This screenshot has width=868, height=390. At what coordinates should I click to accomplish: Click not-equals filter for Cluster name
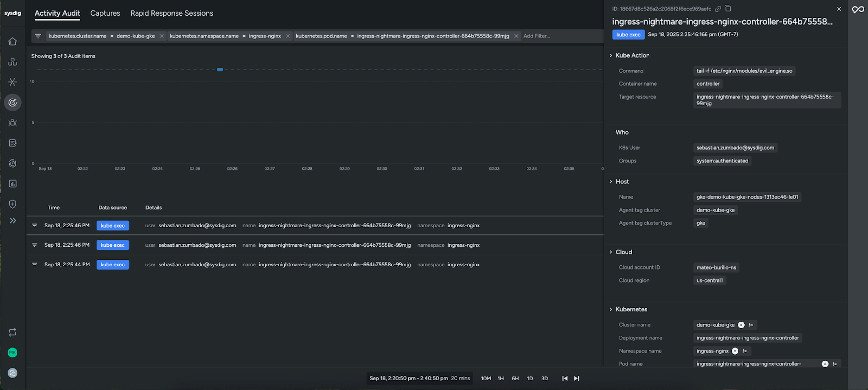(x=751, y=325)
